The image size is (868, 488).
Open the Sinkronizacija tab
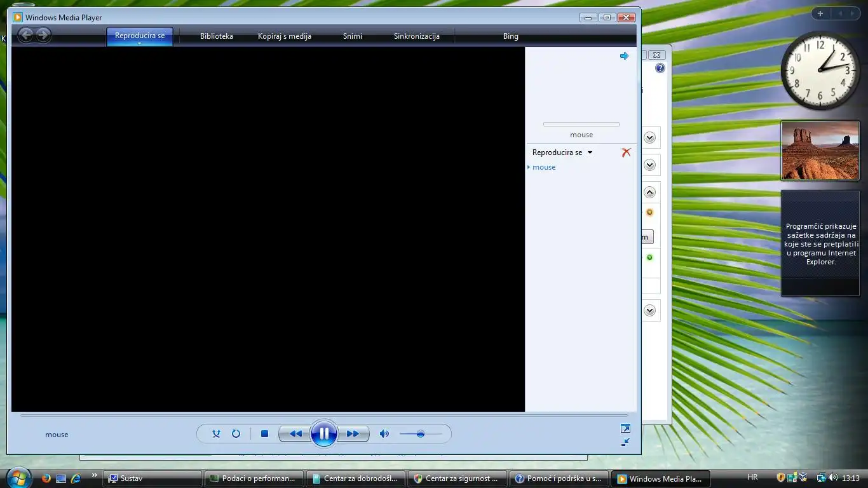tap(417, 36)
